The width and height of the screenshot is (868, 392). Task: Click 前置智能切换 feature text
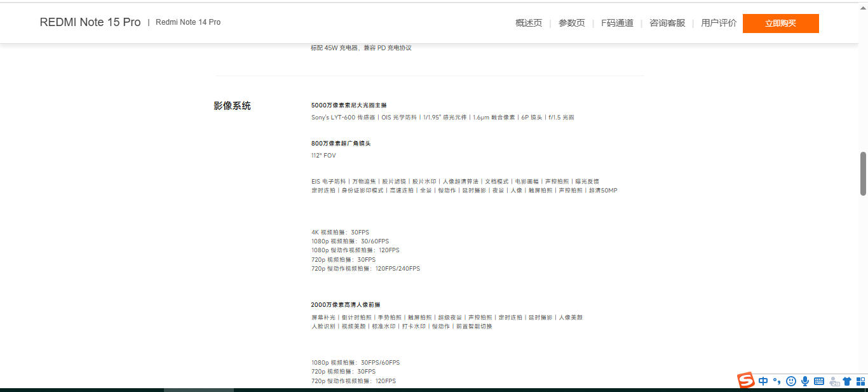click(x=473, y=327)
